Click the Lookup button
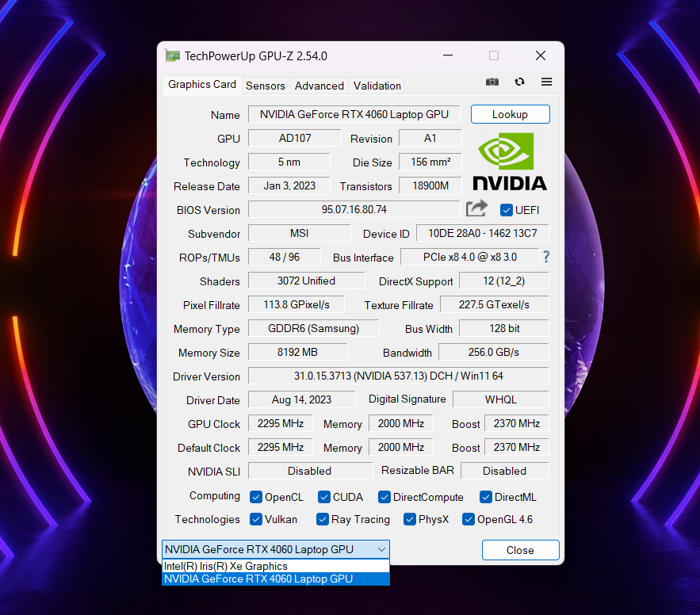 tap(510, 114)
